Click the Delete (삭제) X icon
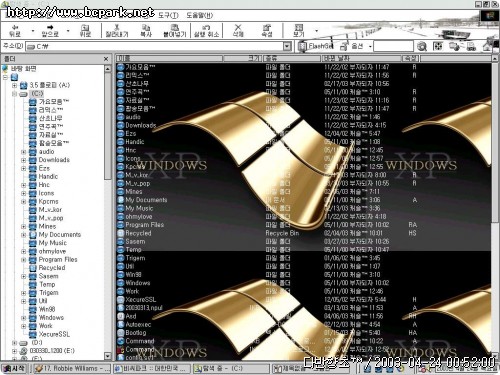 [238, 27]
